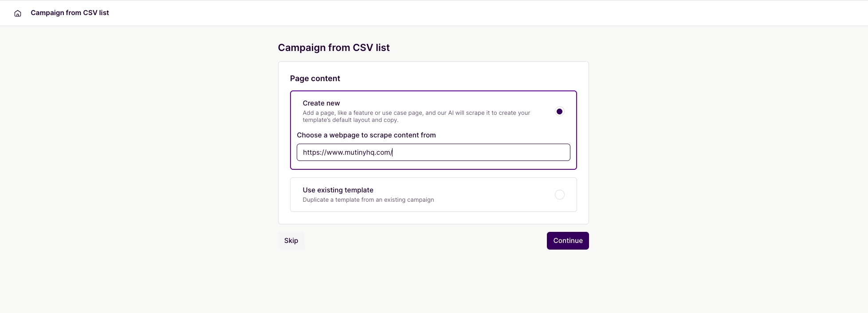Click the empty top header bar area
The height and width of the screenshot is (313, 868).
[488, 13]
